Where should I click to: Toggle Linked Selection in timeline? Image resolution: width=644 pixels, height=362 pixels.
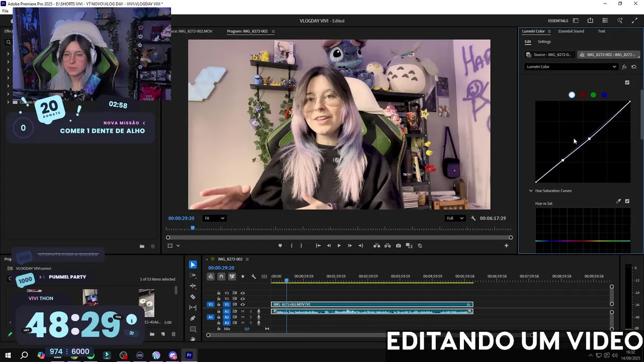[232, 277]
